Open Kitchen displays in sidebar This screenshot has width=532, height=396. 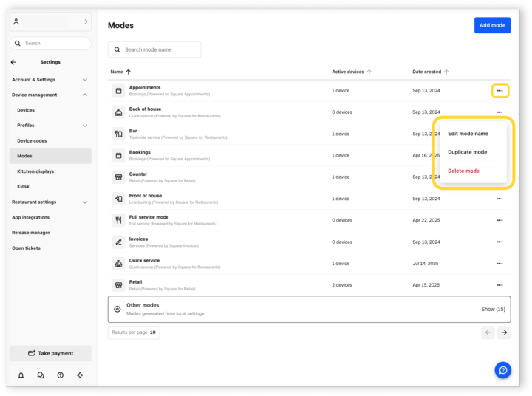(35, 171)
